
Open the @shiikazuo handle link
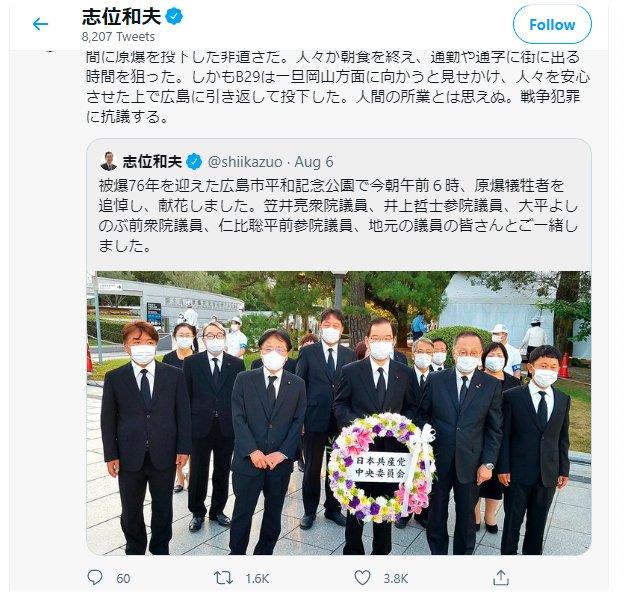(x=245, y=162)
